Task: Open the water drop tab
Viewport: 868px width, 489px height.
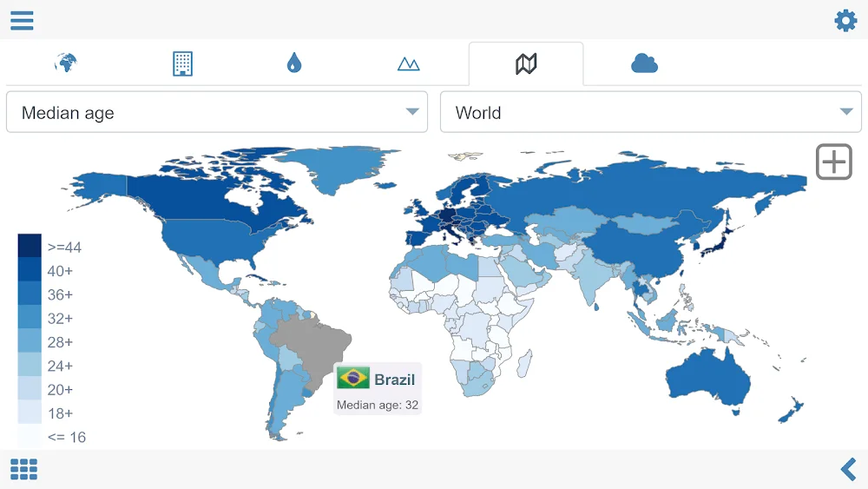Action: (x=294, y=63)
